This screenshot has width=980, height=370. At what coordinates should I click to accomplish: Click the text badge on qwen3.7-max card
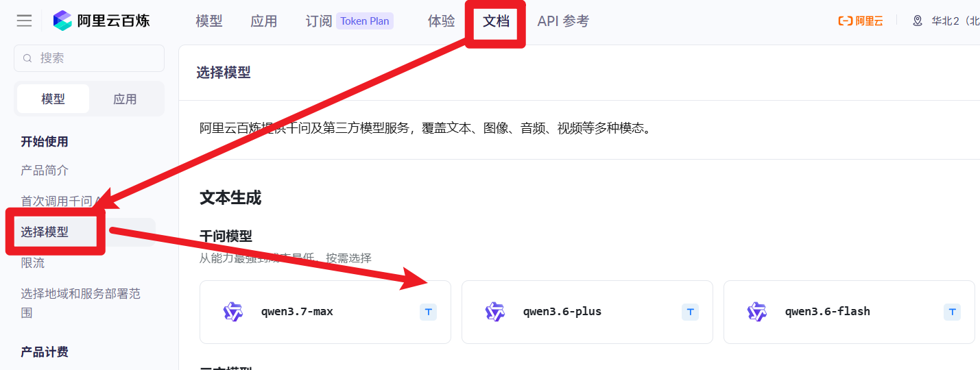(429, 312)
